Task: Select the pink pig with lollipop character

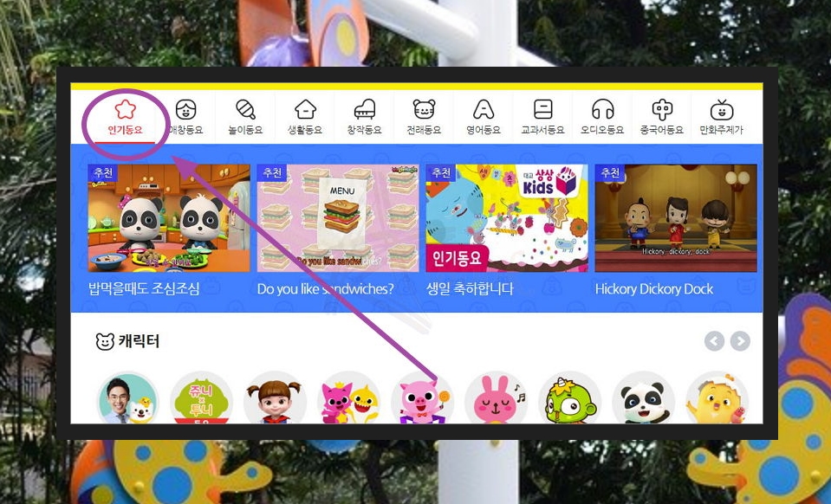Action: [x=422, y=398]
